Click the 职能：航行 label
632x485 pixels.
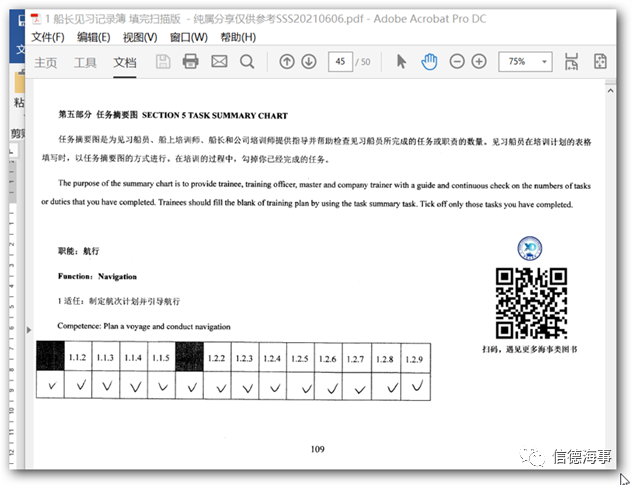(x=79, y=251)
